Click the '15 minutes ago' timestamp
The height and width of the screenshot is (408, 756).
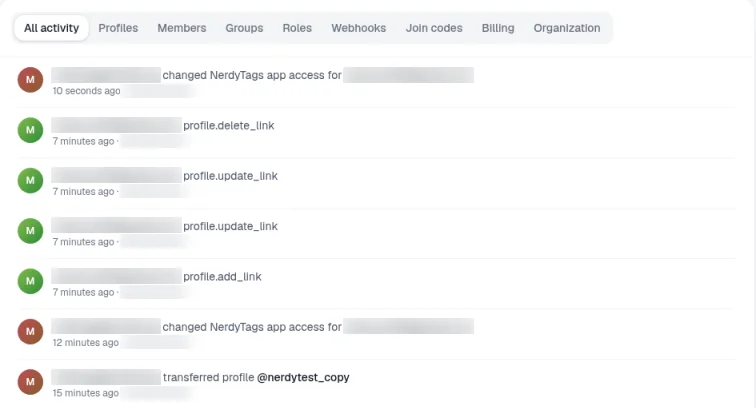coord(85,393)
